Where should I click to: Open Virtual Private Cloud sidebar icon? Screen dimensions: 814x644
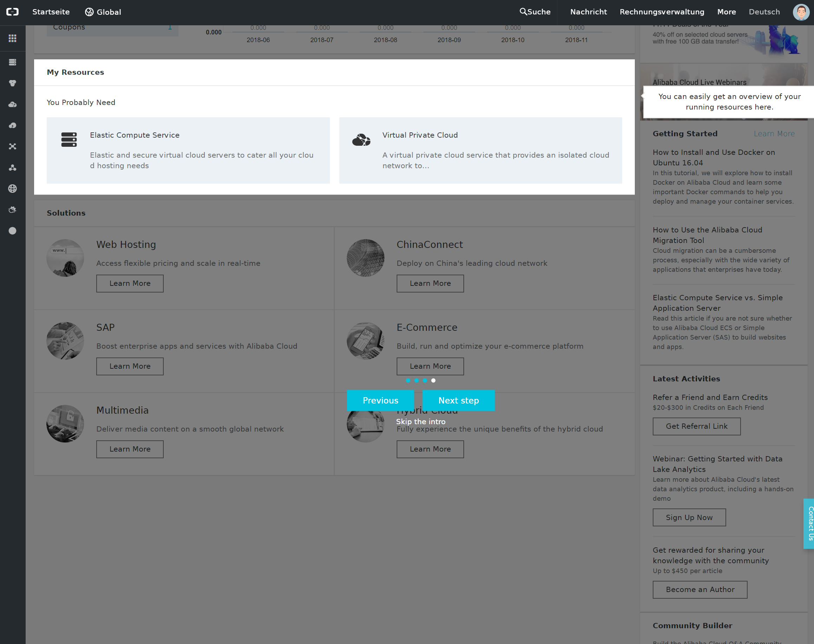12,104
